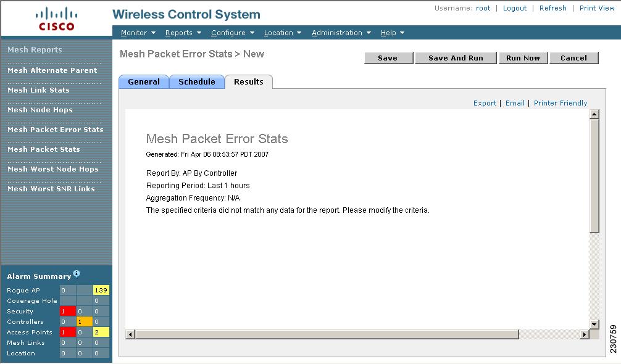Open the red Security critical alarm count

(x=68, y=311)
